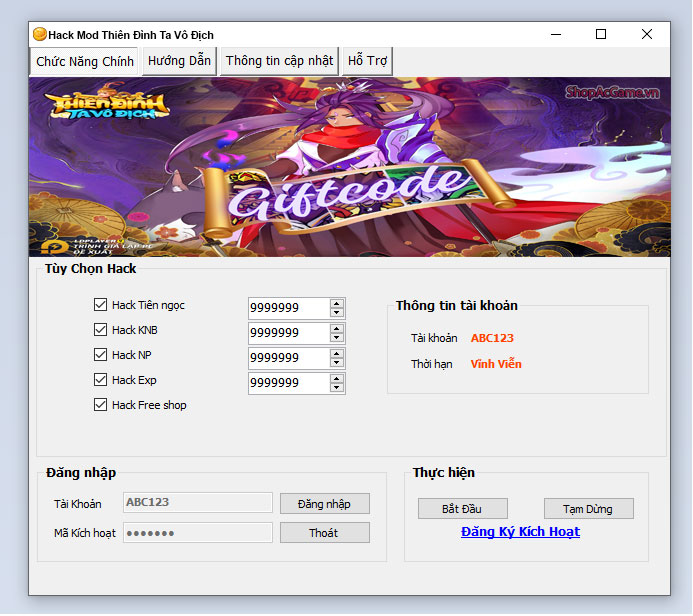This screenshot has width=693, height=616.
Task: Click the Mã Kích hoạt password field
Action: (198, 533)
